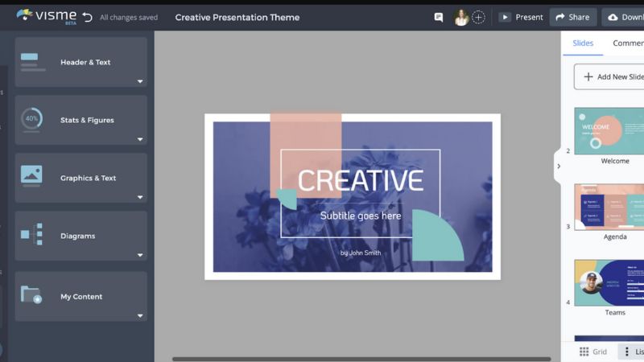Switch to the Slides tab
The image size is (644, 362).
coord(583,43)
